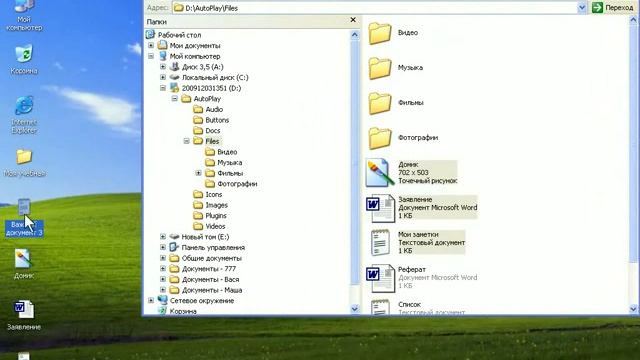
Task: Expand the Фильмы folder node
Action: coord(198,173)
